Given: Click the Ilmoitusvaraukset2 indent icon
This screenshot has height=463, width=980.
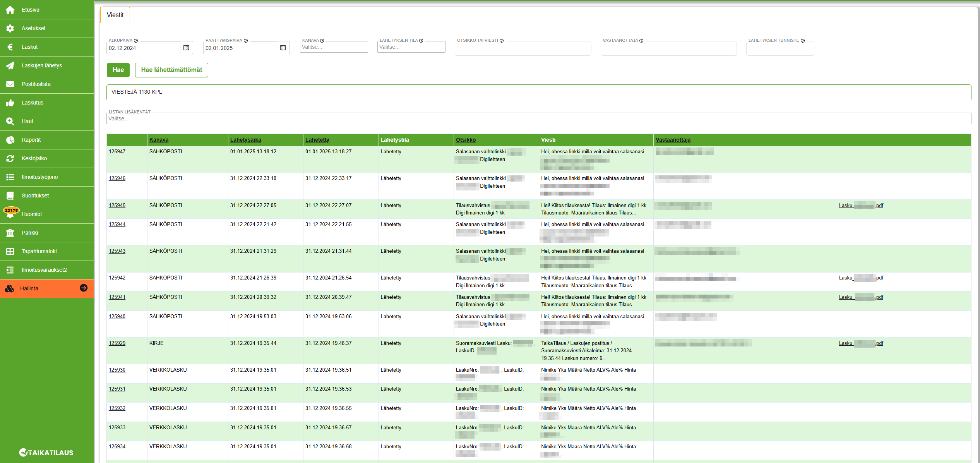Looking at the screenshot, I should (10, 270).
